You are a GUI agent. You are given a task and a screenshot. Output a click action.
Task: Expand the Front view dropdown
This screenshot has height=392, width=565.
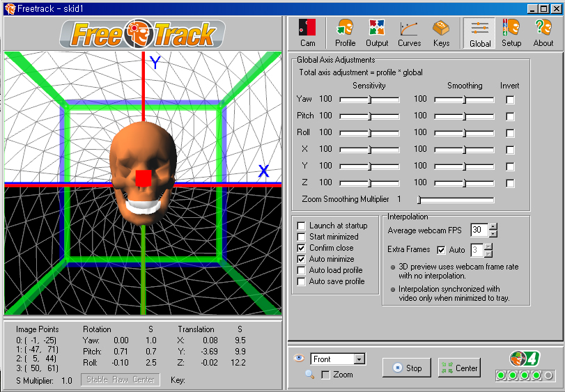click(359, 359)
